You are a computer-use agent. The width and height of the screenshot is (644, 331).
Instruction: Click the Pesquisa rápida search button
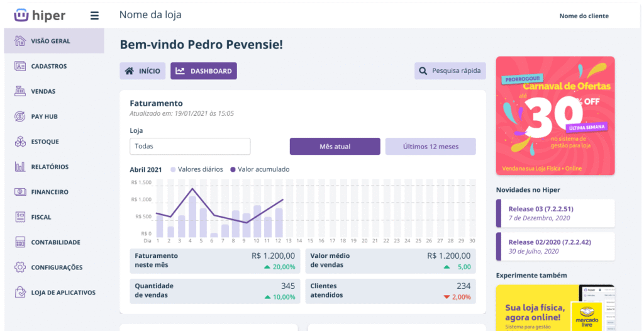[450, 71]
